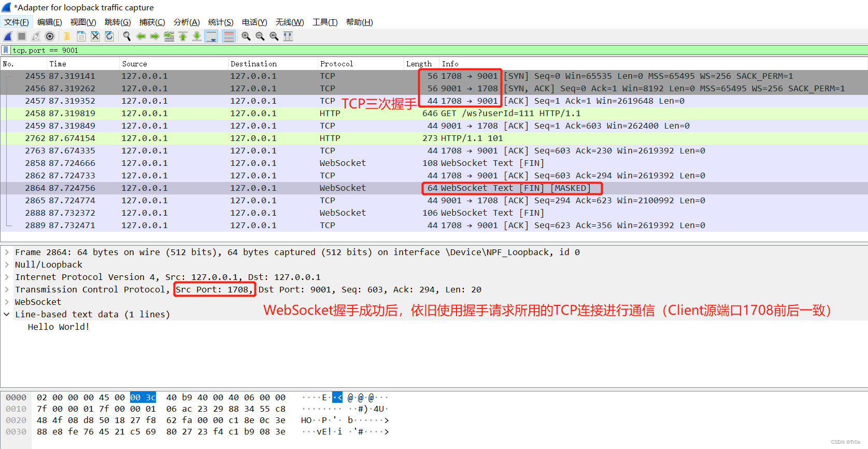Sort by Destination column header
The width and height of the screenshot is (868, 449).
pyautogui.click(x=273, y=64)
